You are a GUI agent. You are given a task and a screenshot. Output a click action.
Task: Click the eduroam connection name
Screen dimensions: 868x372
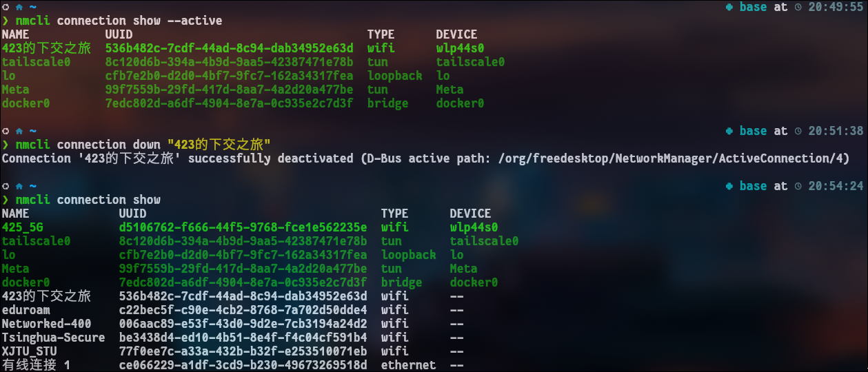click(x=26, y=310)
